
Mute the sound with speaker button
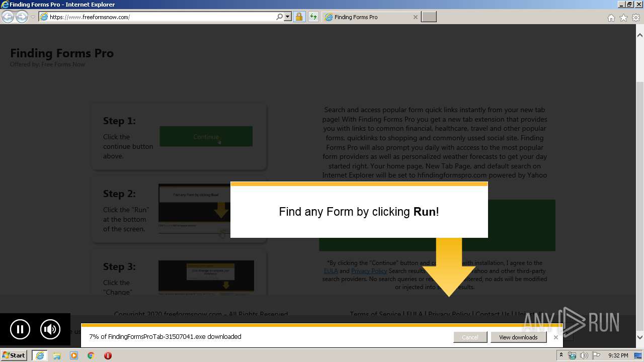(50, 330)
